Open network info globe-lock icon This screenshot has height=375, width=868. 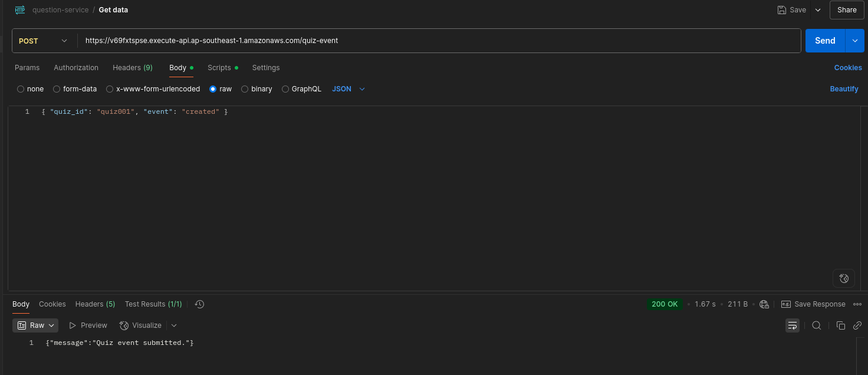pyautogui.click(x=764, y=304)
